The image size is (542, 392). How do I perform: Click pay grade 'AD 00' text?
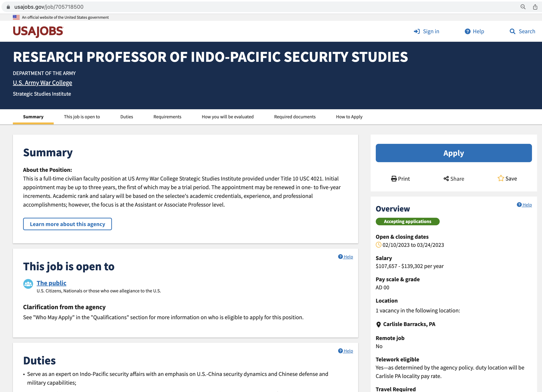click(x=382, y=288)
